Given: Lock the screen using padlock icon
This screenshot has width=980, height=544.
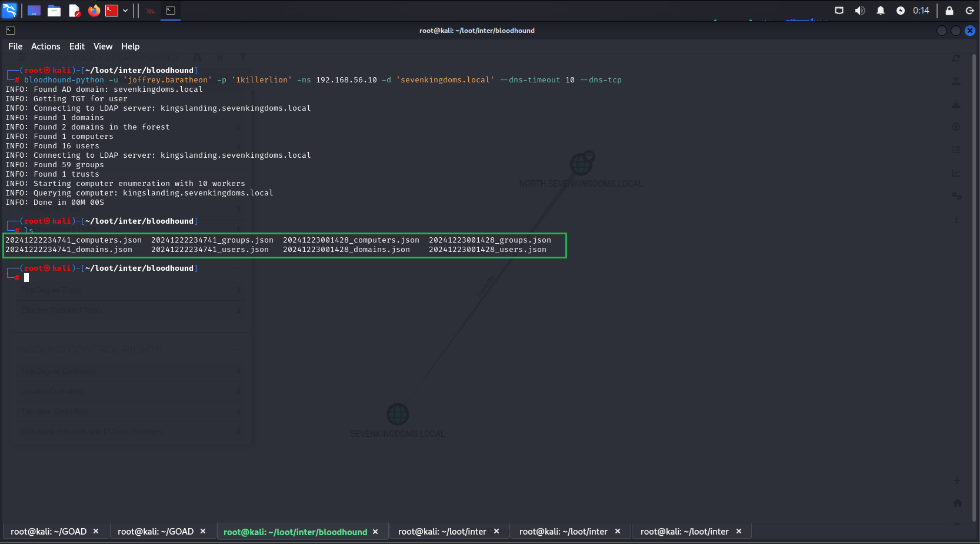Looking at the screenshot, I should [x=949, y=11].
